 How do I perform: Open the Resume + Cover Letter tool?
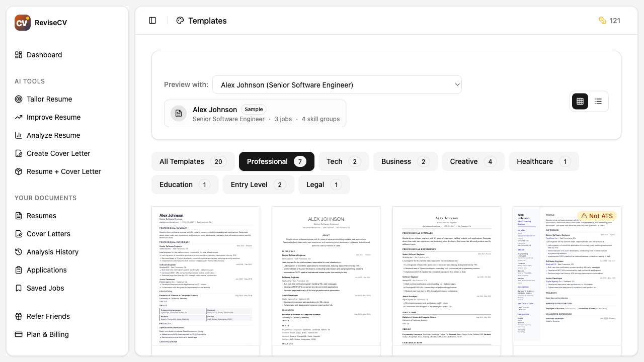(63, 171)
